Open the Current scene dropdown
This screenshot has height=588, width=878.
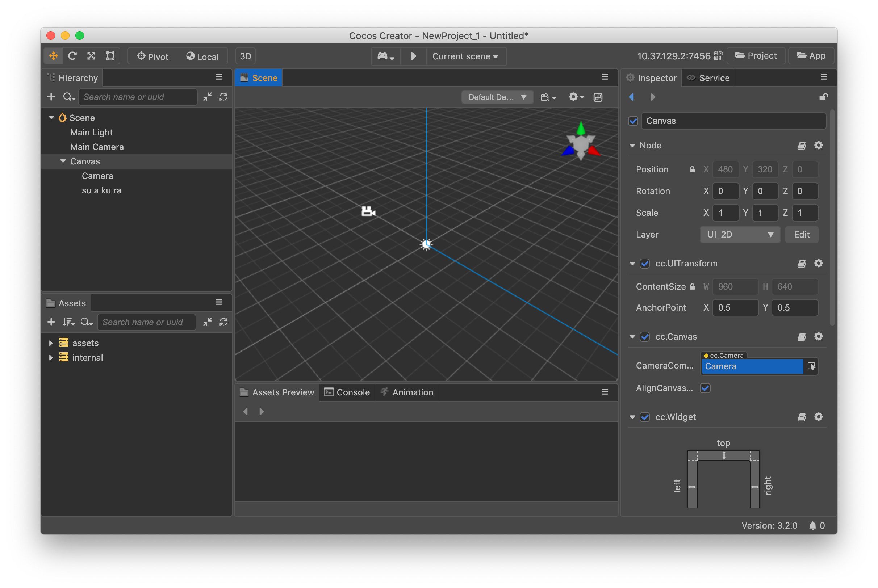(x=465, y=56)
